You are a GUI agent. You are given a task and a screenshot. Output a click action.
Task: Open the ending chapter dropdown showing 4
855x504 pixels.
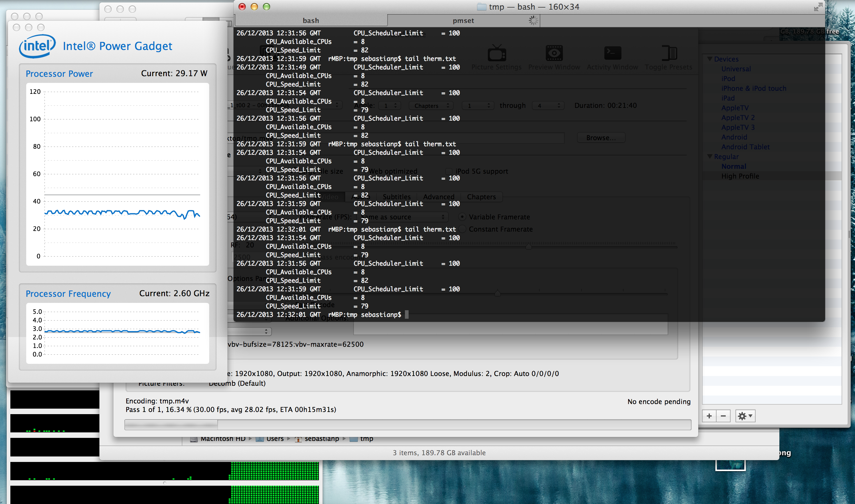coord(548,106)
